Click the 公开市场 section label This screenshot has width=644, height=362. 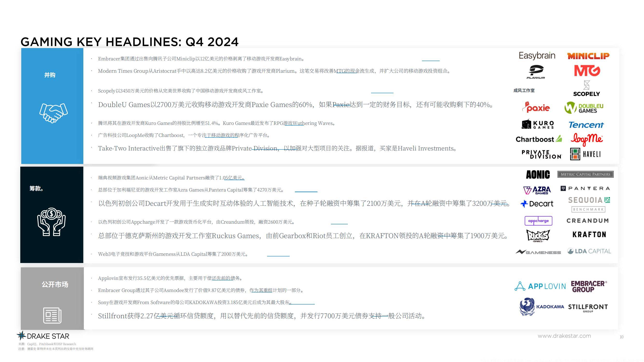pyautogui.click(x=55, y=284)
